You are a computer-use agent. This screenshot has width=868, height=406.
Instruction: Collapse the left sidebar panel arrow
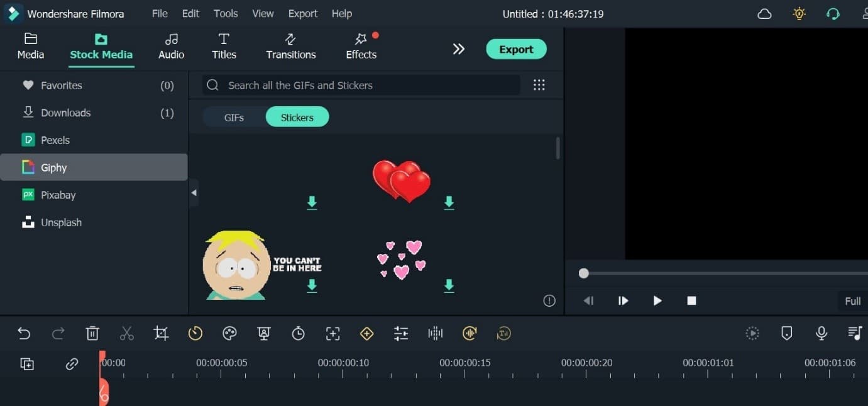click(x=194, y=193)
